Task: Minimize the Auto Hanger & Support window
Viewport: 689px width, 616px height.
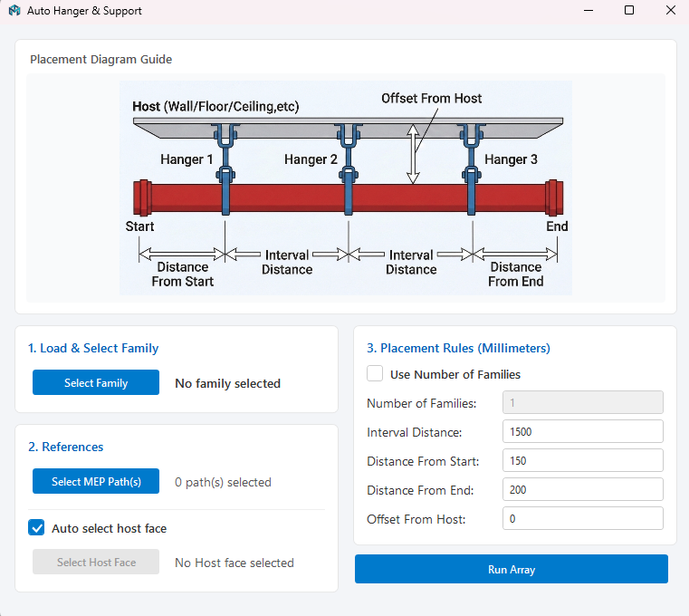Action: click(x=589, y=10)
